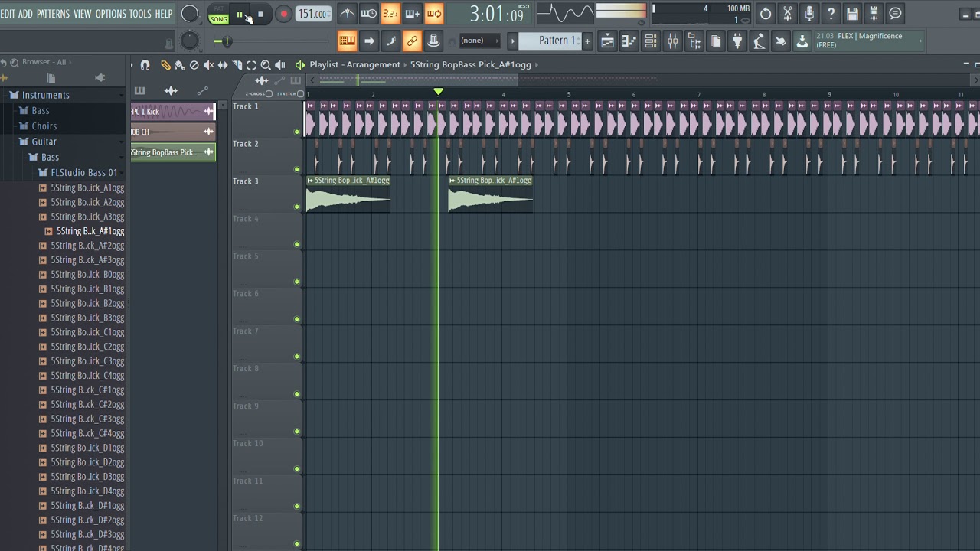Click the question mark help icon
The width and height of the screenshot is (980, 551).
point(831,14)
